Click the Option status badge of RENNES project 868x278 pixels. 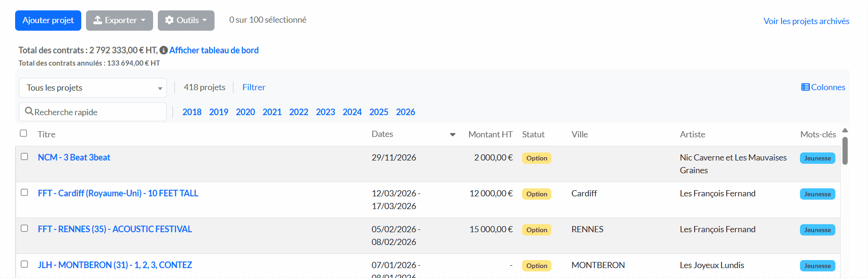536,230
